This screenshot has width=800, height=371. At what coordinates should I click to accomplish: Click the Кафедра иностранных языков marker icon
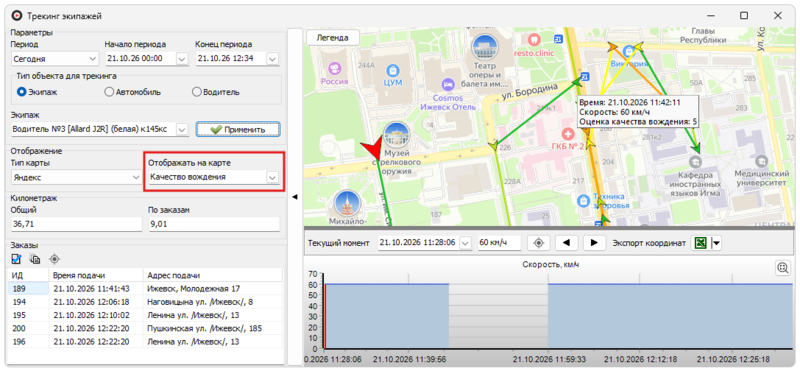tap(695, 162)
